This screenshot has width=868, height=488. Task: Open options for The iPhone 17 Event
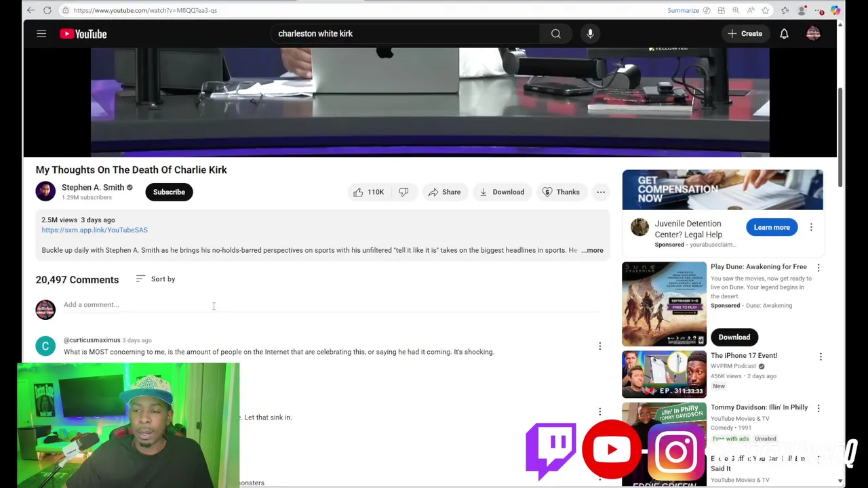coord(821,357)
